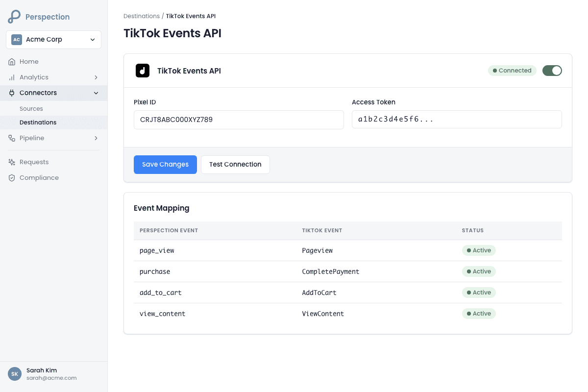Open Sarah Kim profile name
The image size is (588, 392).
pos(42,370)
